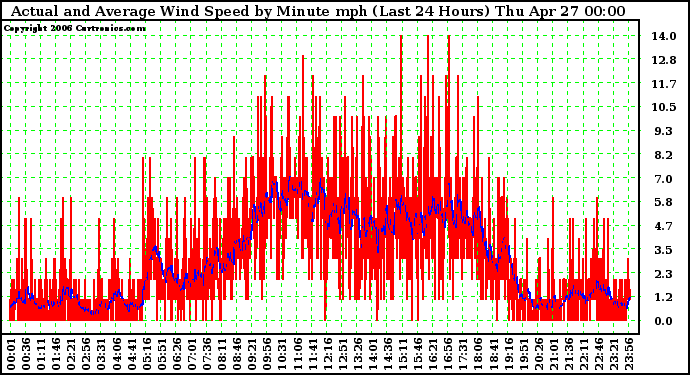Image resolution: width=690 pixels, height=375 pixels.
Task: Click the 04:06 time axis label
Action: (116, 354)
